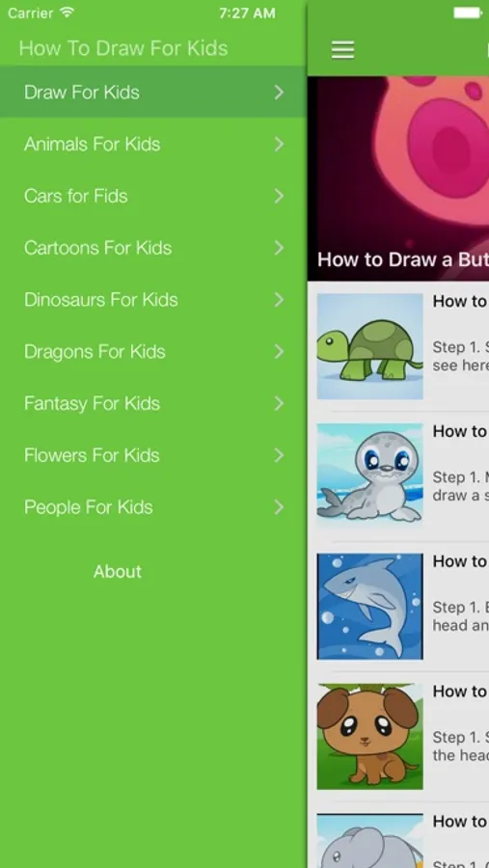
Task: Open the baby seal drawing thumbnail
Action: tap(370, 476)
